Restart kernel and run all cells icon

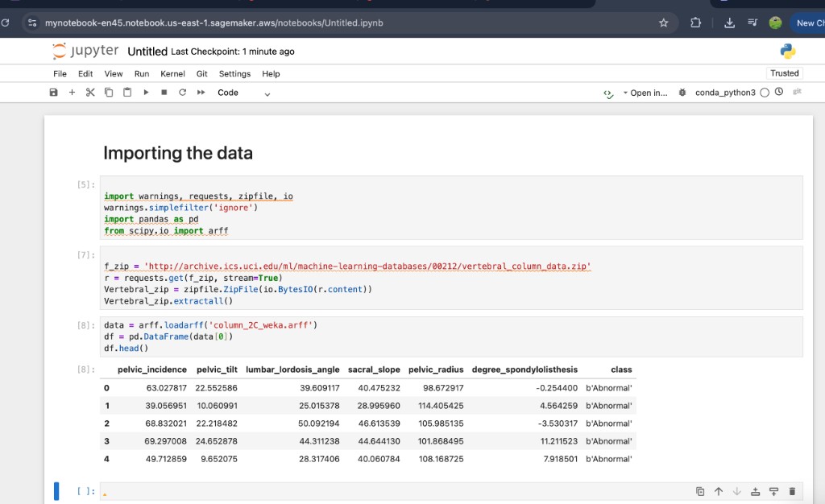(201, 93)
